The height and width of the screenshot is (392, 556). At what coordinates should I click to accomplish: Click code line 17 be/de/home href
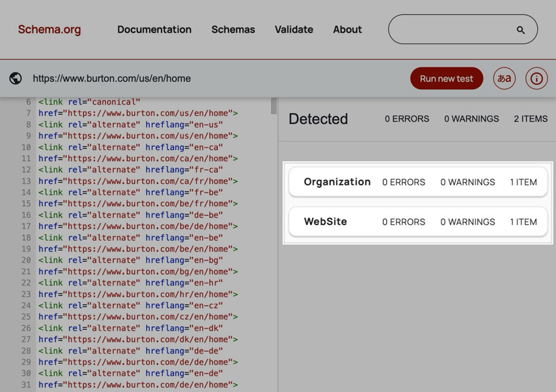click(138, 226)
